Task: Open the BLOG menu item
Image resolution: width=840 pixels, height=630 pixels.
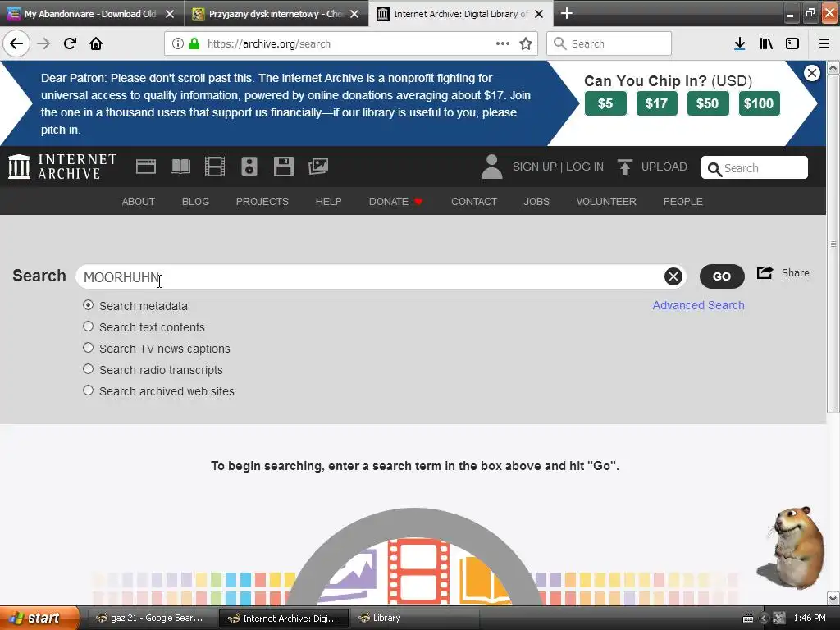Action: pos(195,202)
